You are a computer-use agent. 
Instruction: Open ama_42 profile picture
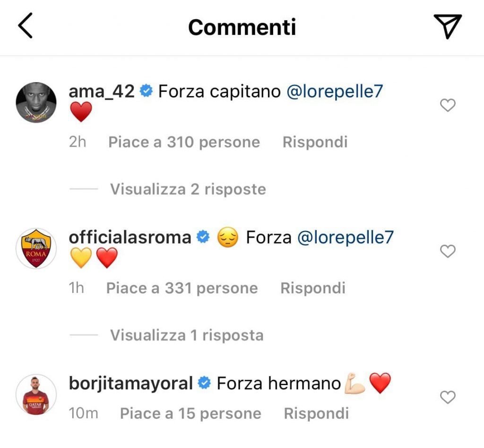pyautogui.click(x=36, y=103)
